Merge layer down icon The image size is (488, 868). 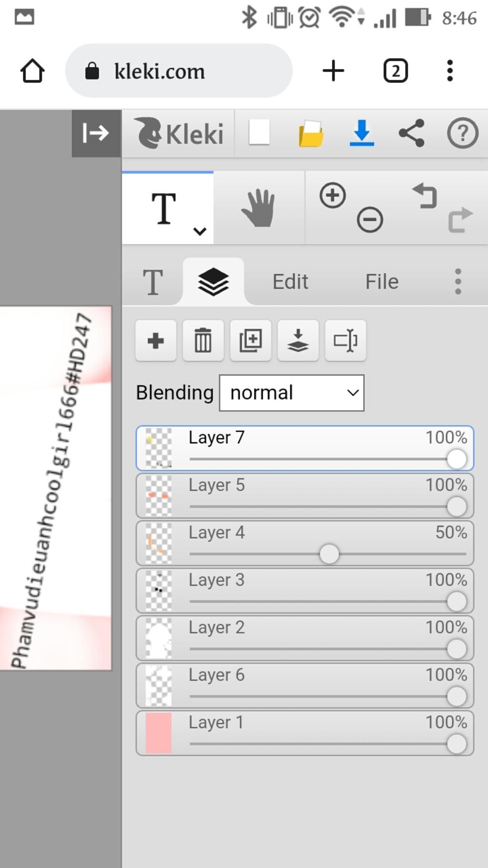298,341
